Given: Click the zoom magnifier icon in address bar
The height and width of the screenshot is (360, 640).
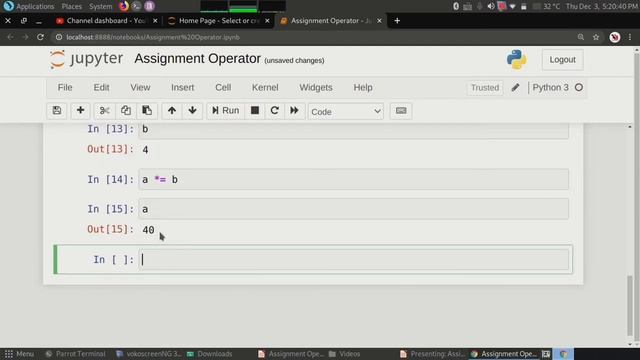Looking at the screenshot, I should click(x=581, y=37).
